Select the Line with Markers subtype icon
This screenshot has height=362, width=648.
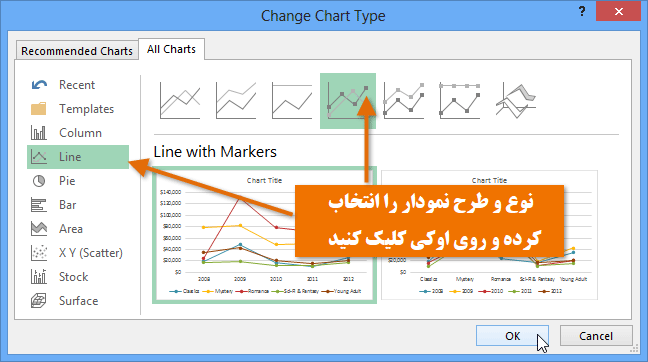348,101
